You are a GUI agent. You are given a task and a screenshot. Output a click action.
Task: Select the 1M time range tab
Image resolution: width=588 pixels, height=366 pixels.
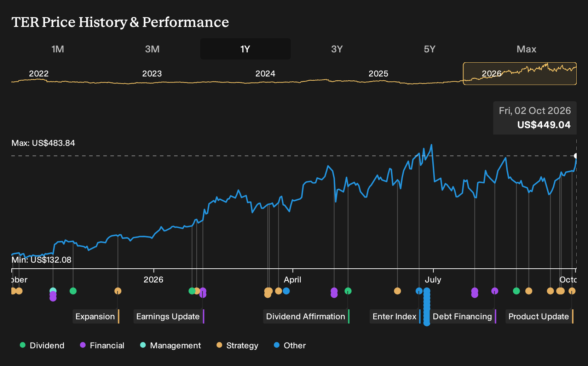click(58, 49)
